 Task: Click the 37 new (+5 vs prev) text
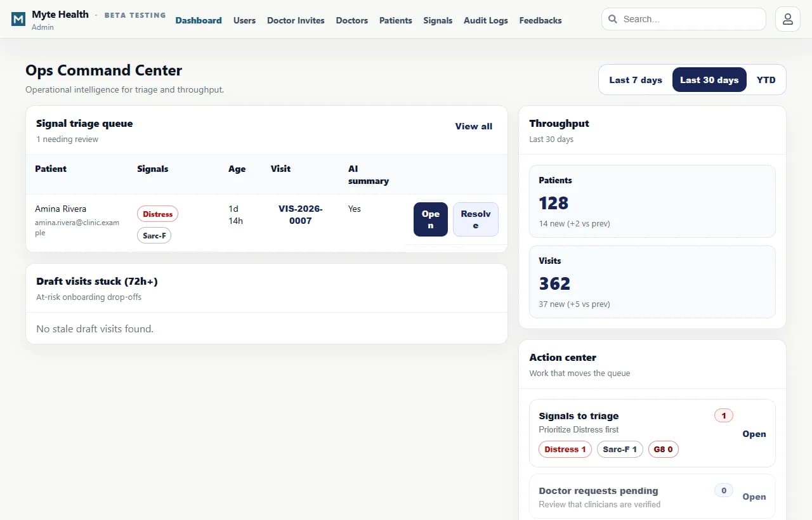click(575, 304)
